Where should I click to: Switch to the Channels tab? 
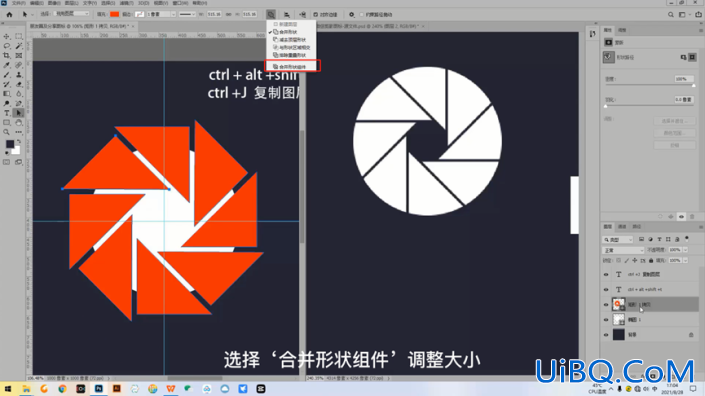pyautogui.click(x=622, y=227)
